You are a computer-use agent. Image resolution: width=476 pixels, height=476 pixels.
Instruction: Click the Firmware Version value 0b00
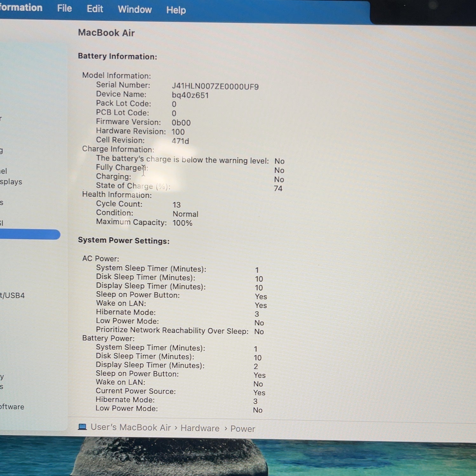pyautogui.click(x=181, y=123)
